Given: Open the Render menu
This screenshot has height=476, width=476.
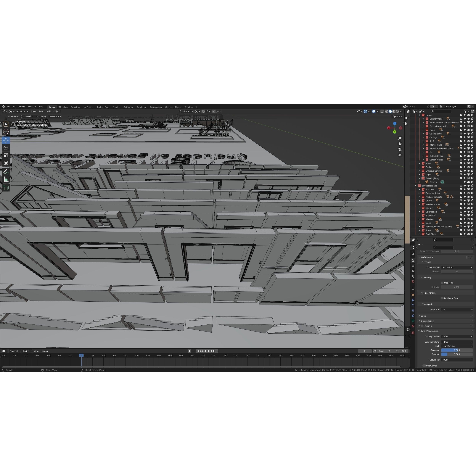Looking at the screenshot, I should (22, 106).
